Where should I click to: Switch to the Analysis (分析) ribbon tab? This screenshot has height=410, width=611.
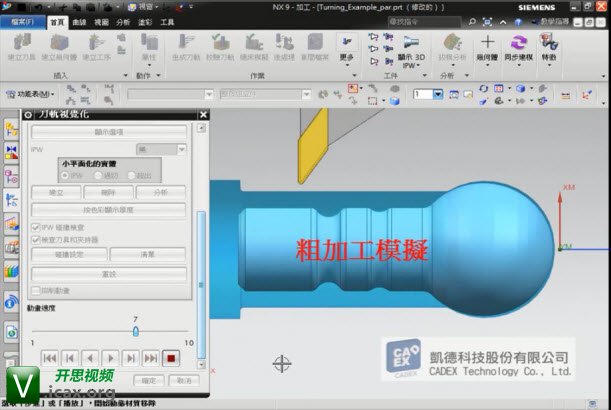[x=123, y=20]
